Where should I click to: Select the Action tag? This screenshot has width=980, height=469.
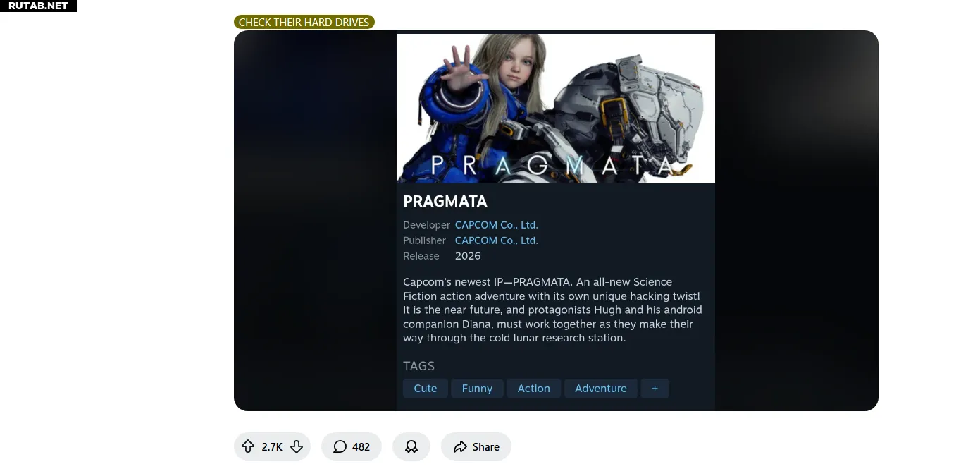click(533, 388)
